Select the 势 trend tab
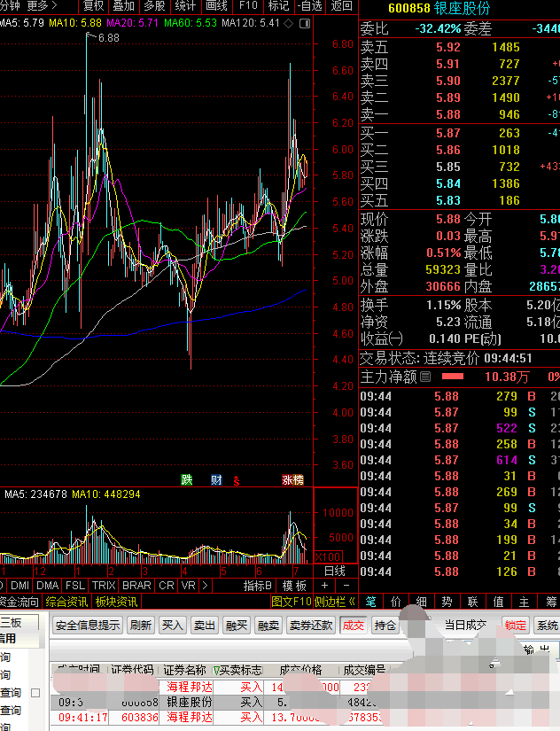The height and width of the screenshot is (731, 560). 447,602
